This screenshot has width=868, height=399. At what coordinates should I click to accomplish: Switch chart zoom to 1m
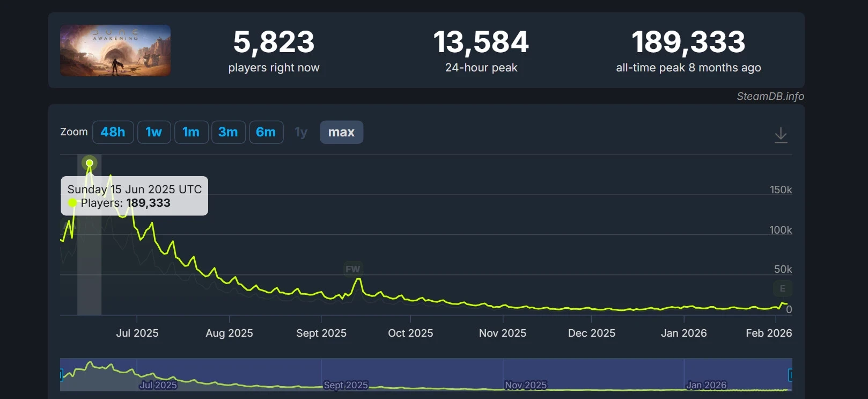[191, 132]
